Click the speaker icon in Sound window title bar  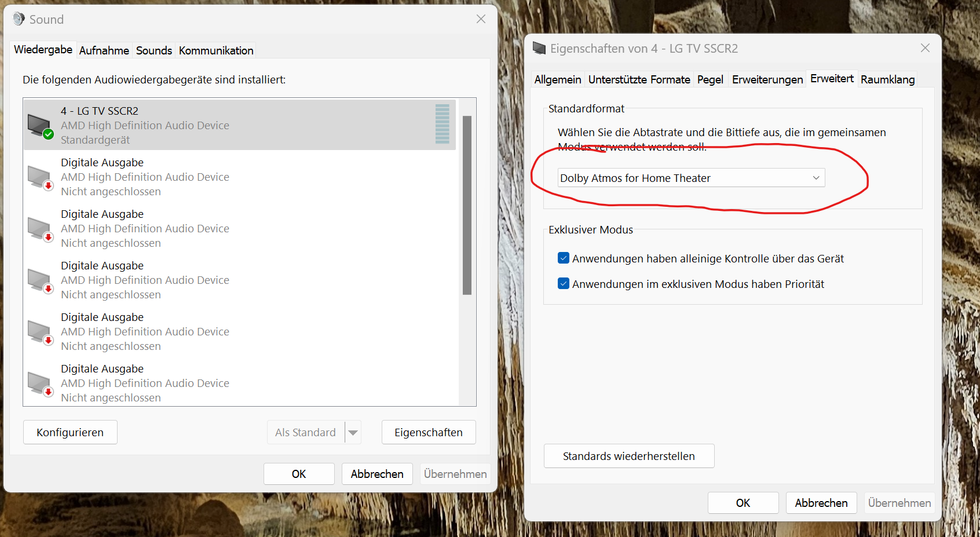click(18, 19)
